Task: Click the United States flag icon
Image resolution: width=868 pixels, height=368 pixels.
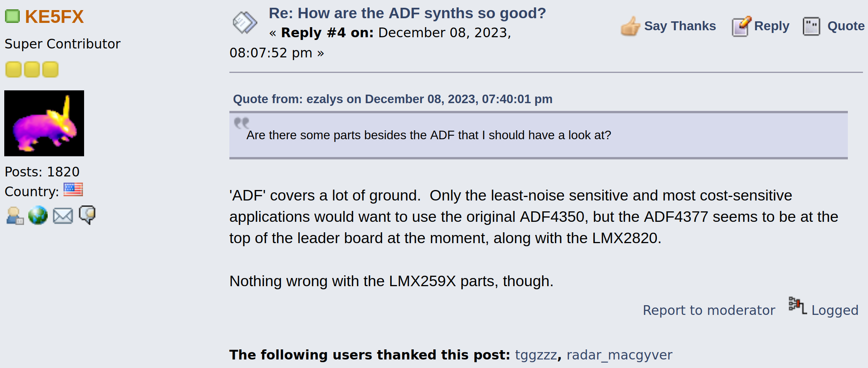Action: pyautogui.click(x=73, y=190)
